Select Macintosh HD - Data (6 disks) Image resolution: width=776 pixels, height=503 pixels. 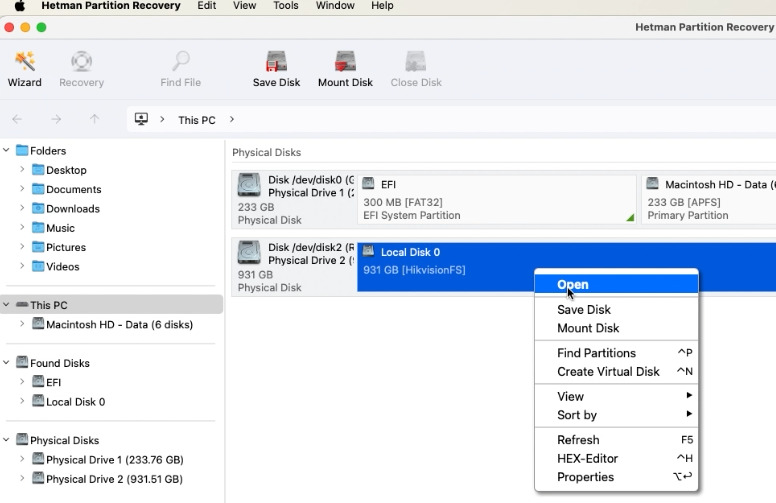coord(119,324)
